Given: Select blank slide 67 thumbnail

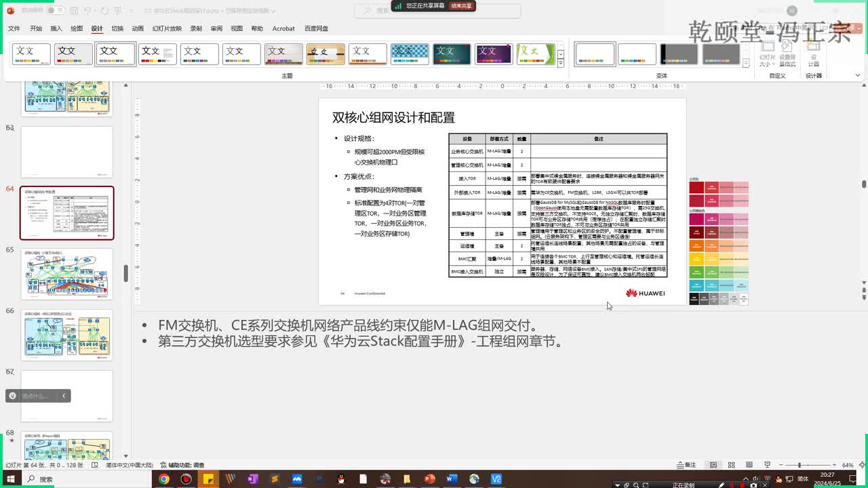Looking at the screenshot, I should click(x=66, y=396).
